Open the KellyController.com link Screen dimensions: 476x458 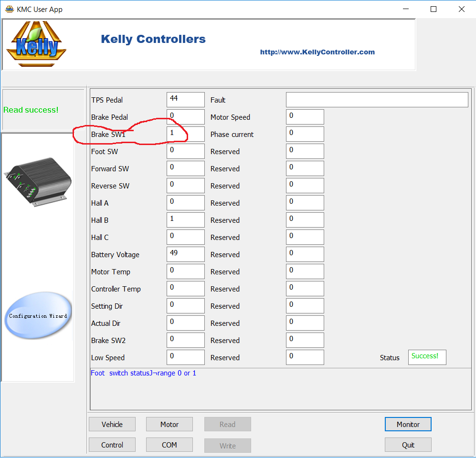317,52
